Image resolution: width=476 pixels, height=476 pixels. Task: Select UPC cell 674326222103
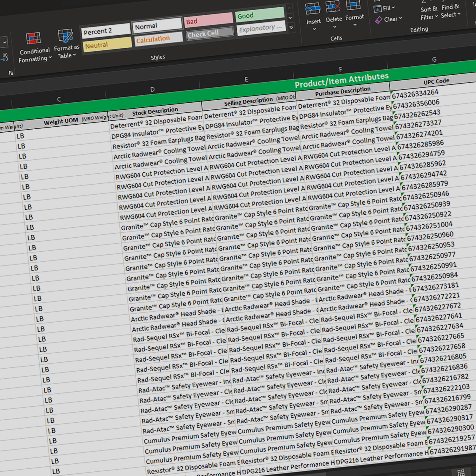pyautogui.click(x=446, y=389)
